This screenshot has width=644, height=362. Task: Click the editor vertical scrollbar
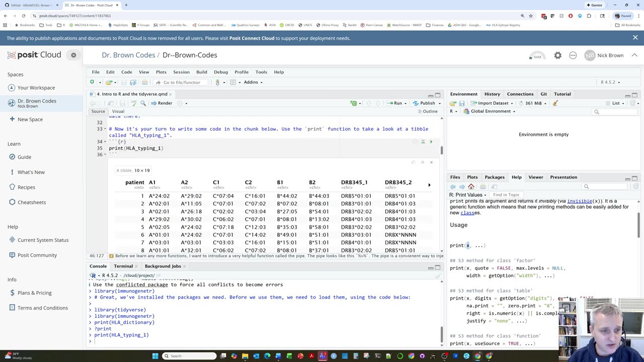click(442, 150)
